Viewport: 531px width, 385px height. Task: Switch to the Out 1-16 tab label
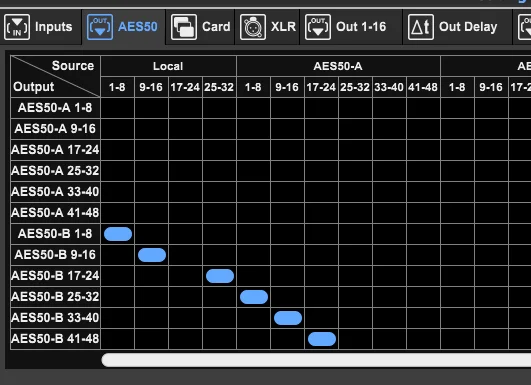(361, 27)
